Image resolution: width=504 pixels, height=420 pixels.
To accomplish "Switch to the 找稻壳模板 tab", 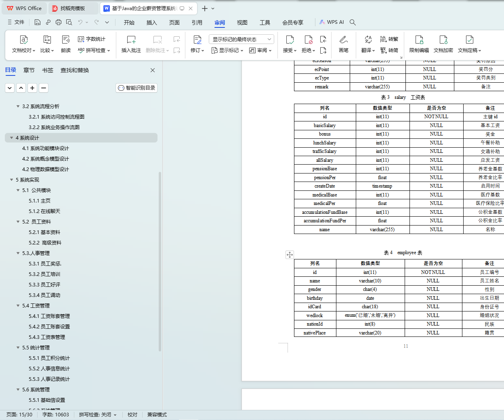I will click(73, 8).
